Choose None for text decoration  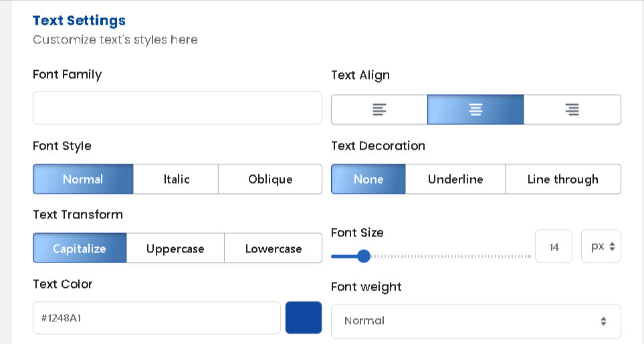(368, 179)
